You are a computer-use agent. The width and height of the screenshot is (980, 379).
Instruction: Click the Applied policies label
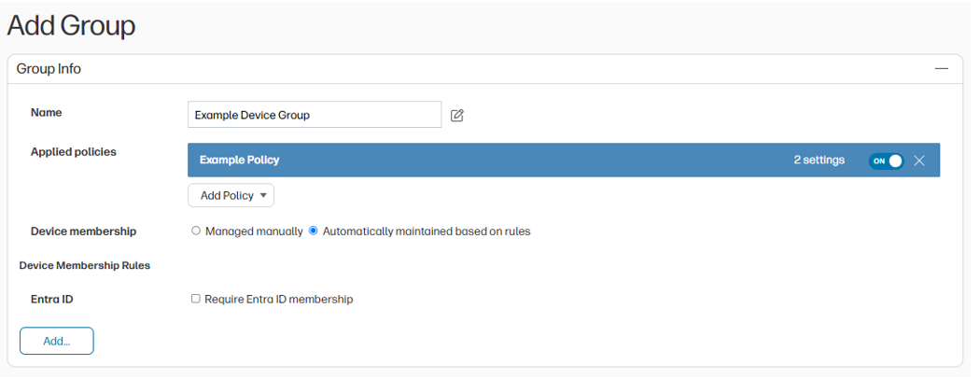pyautogui.click(x=74, y=151)
